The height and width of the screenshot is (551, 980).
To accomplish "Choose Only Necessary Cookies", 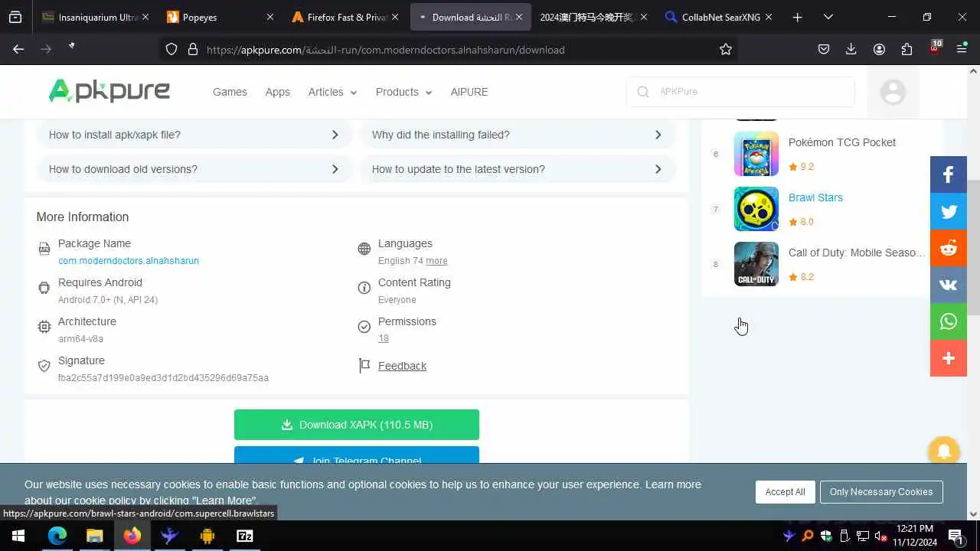I will (x=881, y=492).
